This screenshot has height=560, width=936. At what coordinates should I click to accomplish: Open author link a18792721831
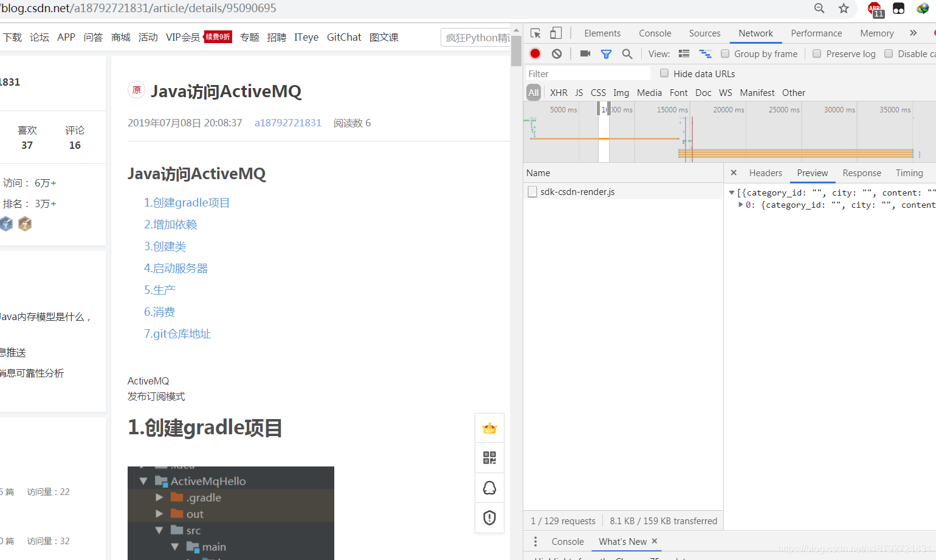(x=287, y=123)
